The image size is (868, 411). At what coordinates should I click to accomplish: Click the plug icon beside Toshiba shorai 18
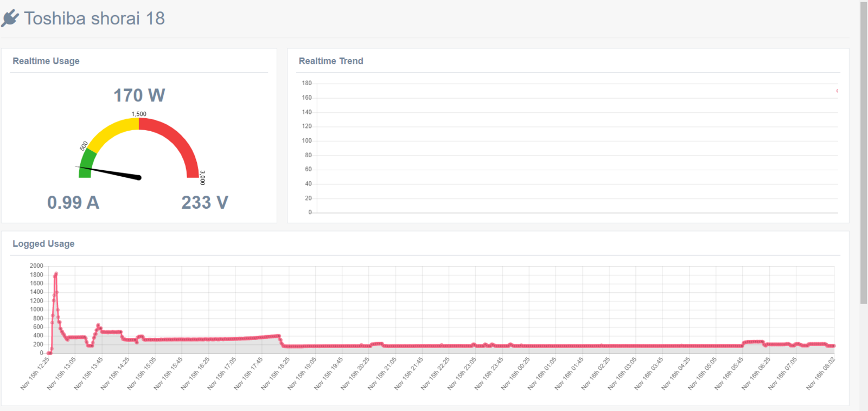10,18
